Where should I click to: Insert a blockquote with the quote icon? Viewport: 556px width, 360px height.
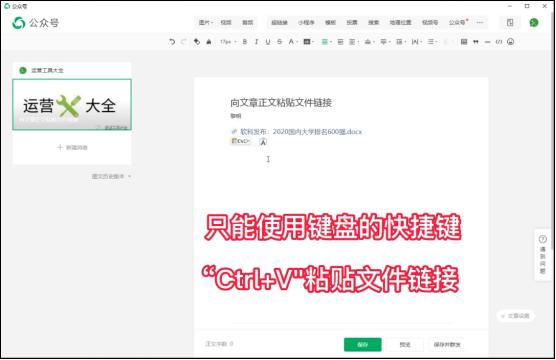tap(476, 42)
